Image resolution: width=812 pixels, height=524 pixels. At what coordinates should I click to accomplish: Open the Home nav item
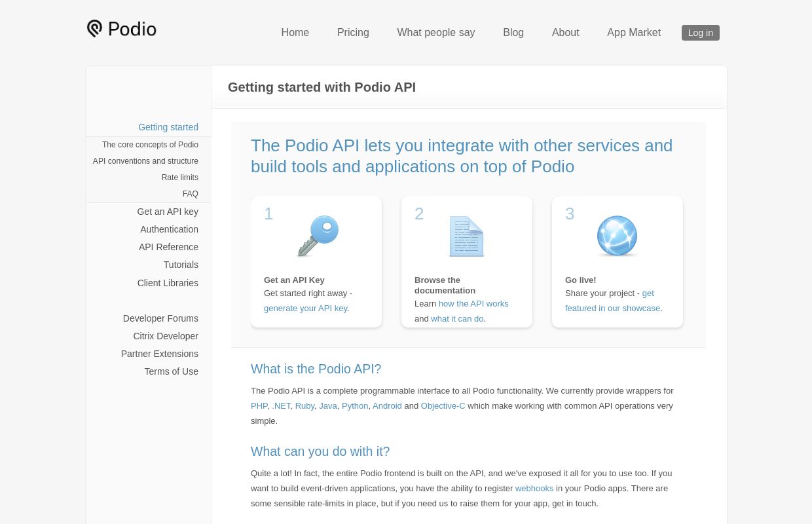295,33
